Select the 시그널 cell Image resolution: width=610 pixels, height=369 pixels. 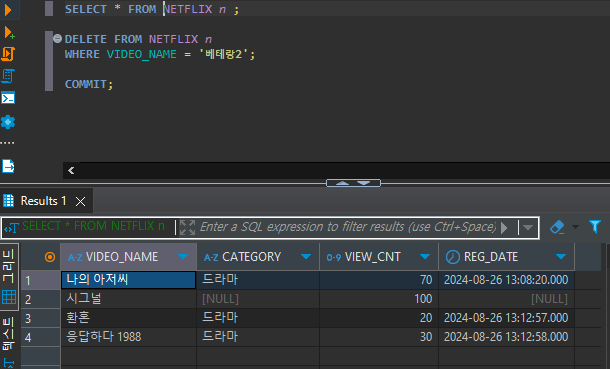pos(128,299)
